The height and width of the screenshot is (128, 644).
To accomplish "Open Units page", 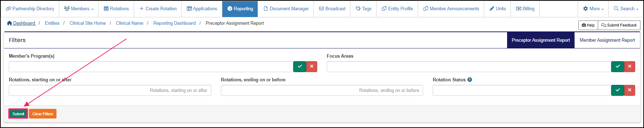I will pos(498,9).
